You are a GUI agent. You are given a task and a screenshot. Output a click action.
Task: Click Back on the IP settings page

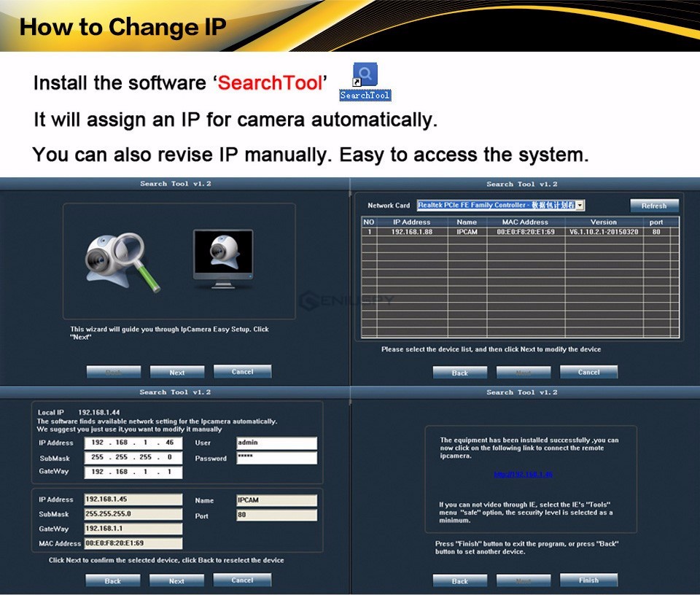(112, 580)
